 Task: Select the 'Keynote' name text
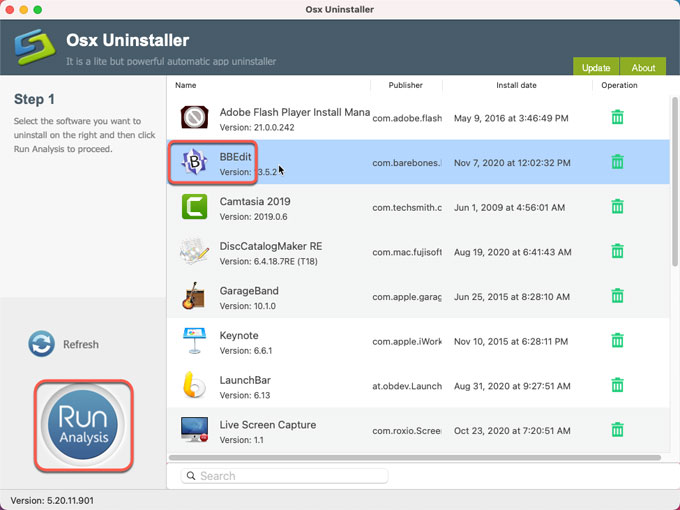239,336
